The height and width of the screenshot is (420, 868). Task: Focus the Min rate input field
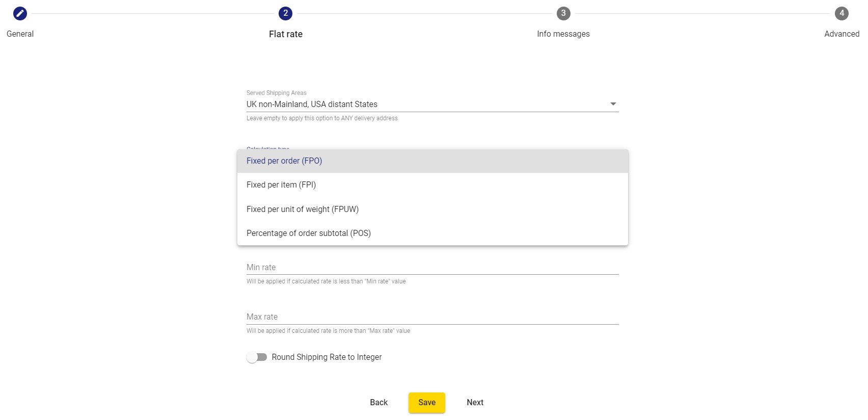(x=432, y=267)
